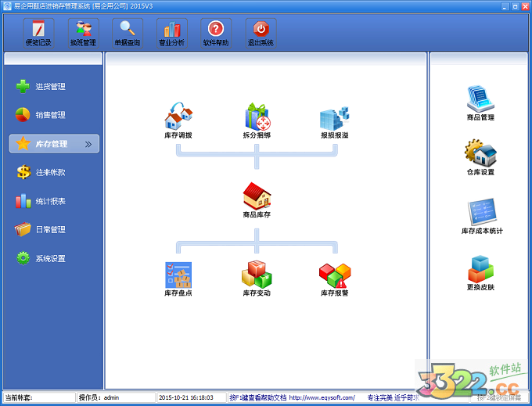Open 库存报警 stock alarm icon

click(335, 279)
